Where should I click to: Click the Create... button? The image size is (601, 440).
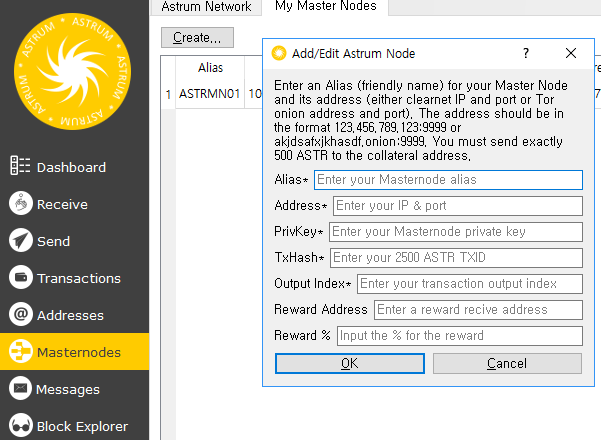(x=197, y=38)
